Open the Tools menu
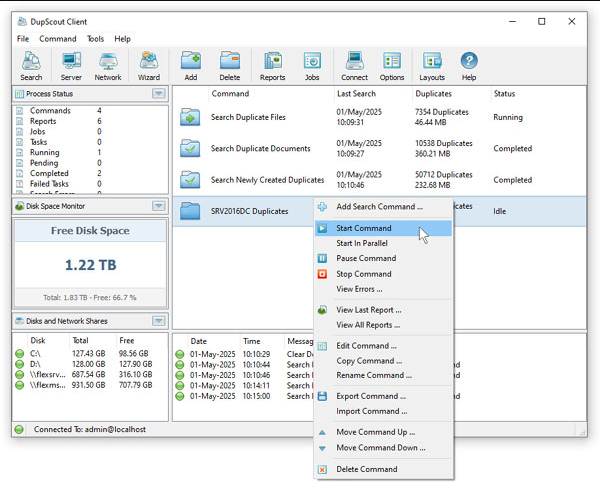600x485 pixels. pyautogui.click(x=95, y=39)
